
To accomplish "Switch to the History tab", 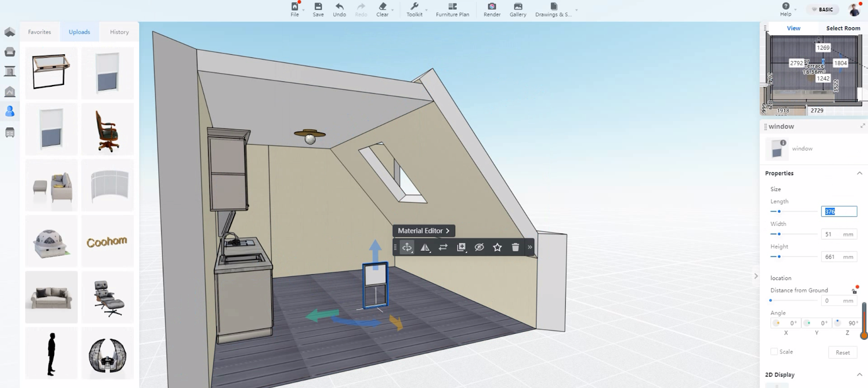I will (119, 32).
